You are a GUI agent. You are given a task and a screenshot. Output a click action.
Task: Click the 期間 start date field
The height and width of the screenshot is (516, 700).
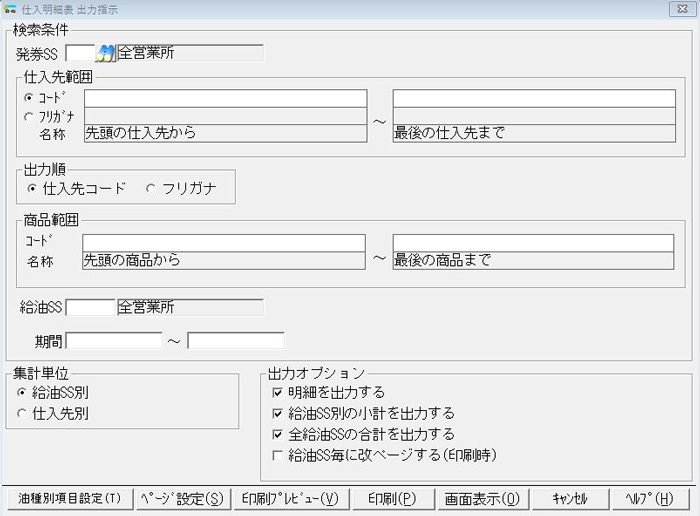point(113,341)
